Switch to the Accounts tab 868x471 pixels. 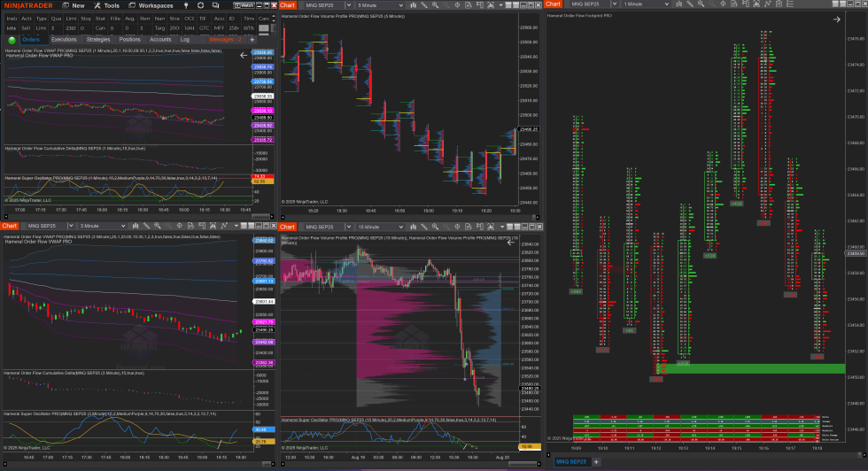pos(160,40)
